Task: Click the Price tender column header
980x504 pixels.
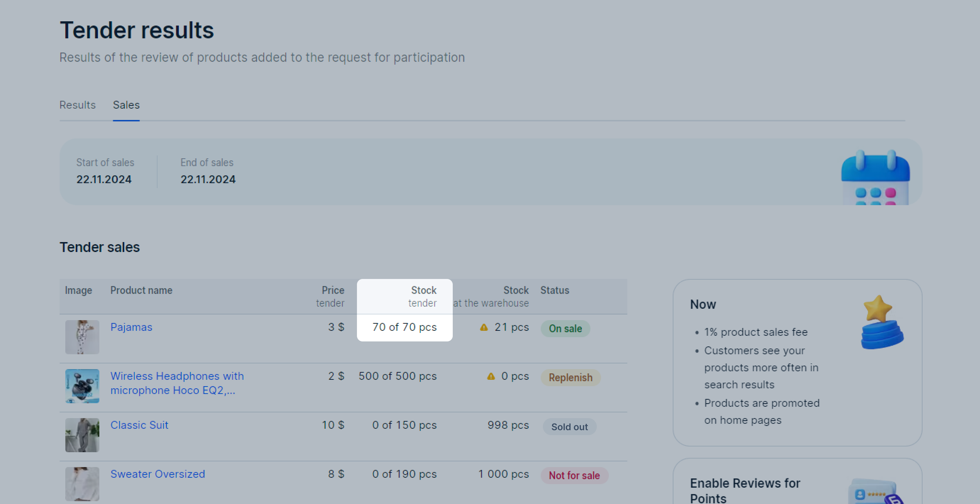Action: click(x=330, y=296)
